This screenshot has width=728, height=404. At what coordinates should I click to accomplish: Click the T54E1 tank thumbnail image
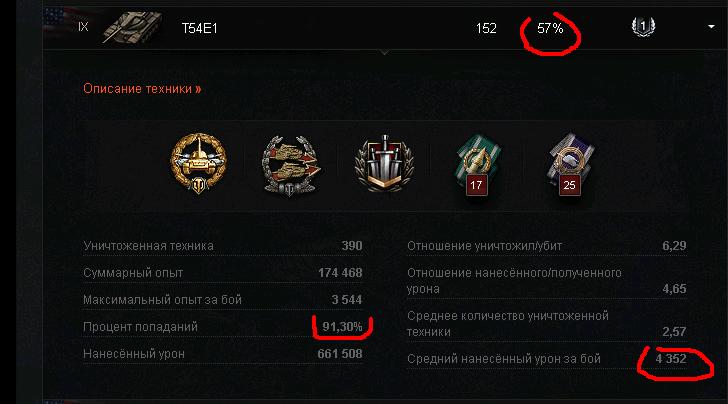(132, 27)
